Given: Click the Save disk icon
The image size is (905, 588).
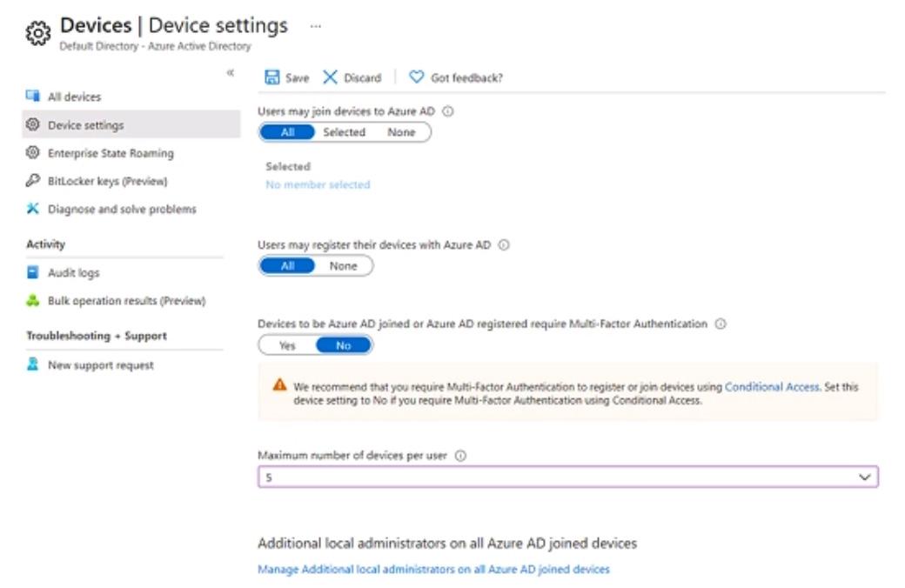Looking at the screenshot, I should pos(271,77).
